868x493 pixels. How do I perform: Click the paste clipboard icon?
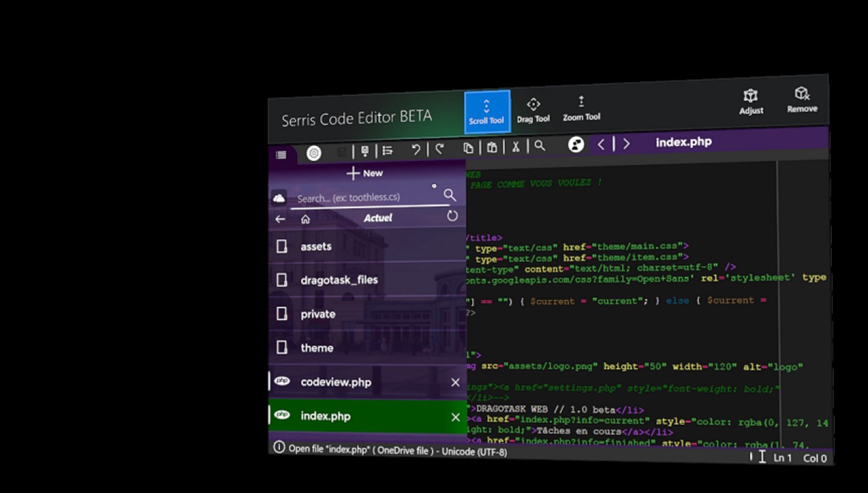492,147
